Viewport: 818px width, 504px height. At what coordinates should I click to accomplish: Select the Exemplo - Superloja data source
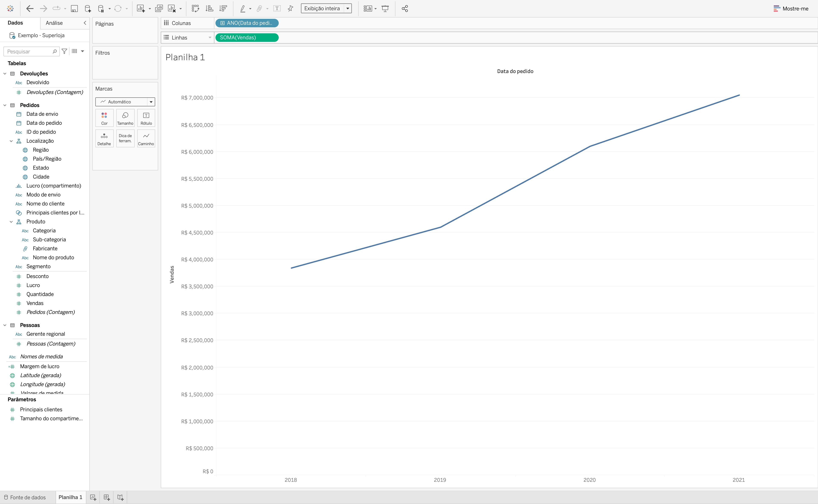click(41, 35)
